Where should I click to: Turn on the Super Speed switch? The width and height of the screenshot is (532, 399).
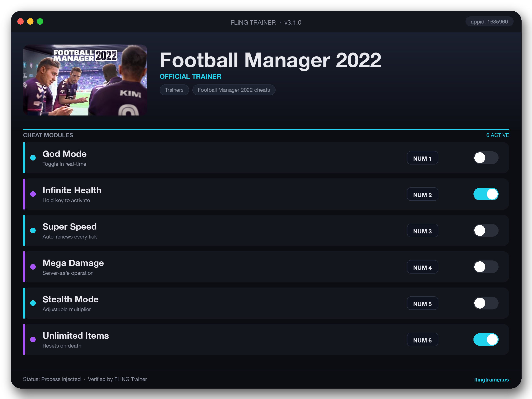486,230
